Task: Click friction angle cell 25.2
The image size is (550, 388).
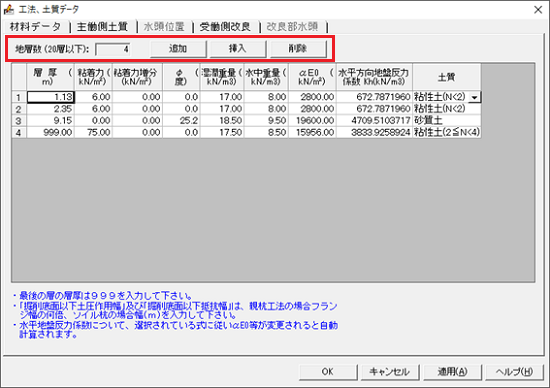Action: click(x=181, y=121)
